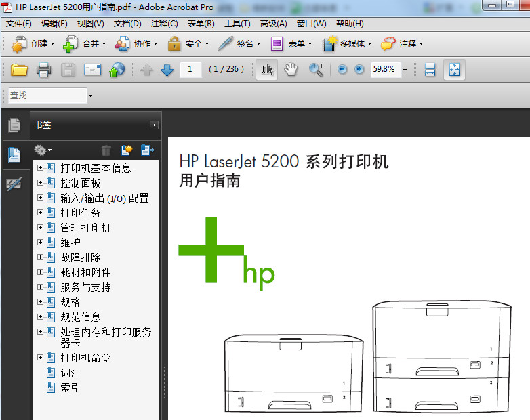
Task: Open the Signatures panel icon
Action: pos(14,184)
